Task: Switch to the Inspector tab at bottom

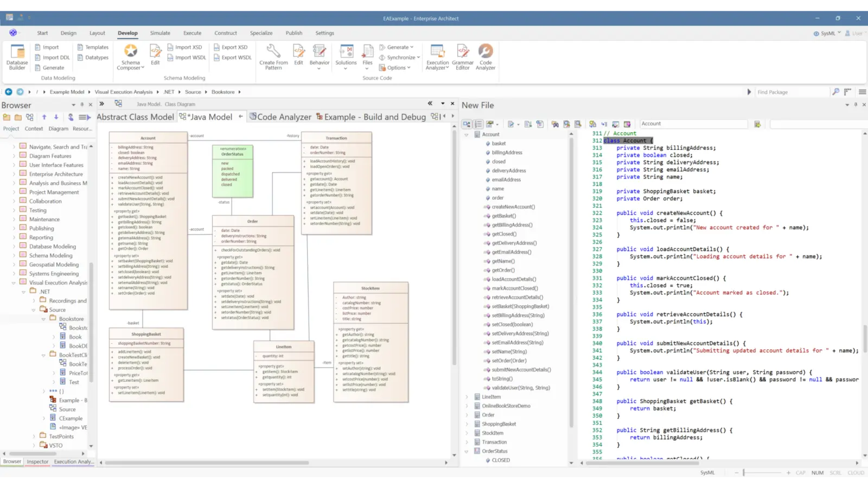Action: click(37, 461)
